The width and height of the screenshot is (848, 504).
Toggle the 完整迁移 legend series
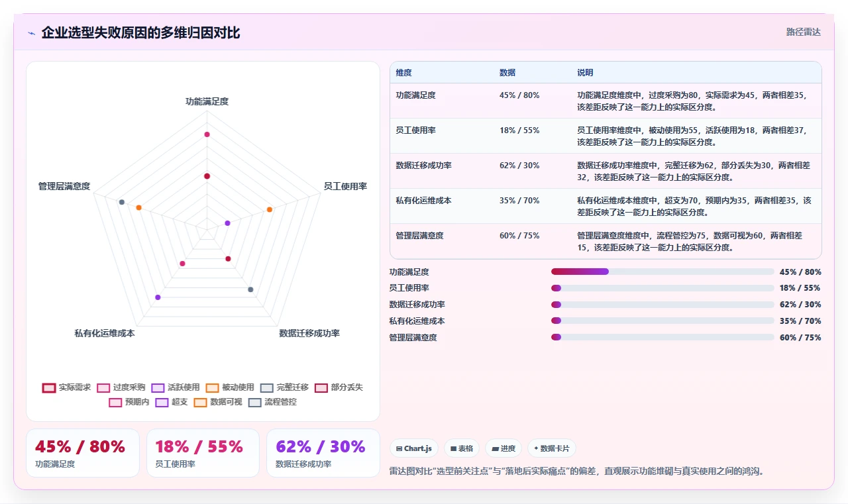[285, 387]
